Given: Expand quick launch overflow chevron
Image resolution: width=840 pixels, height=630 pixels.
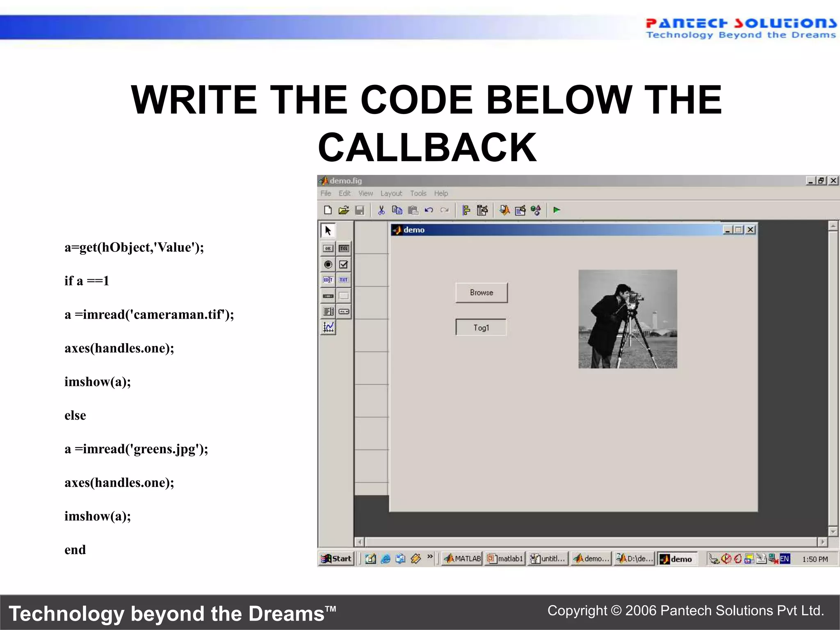Looking at the screenshot, I should coord(430,557).
